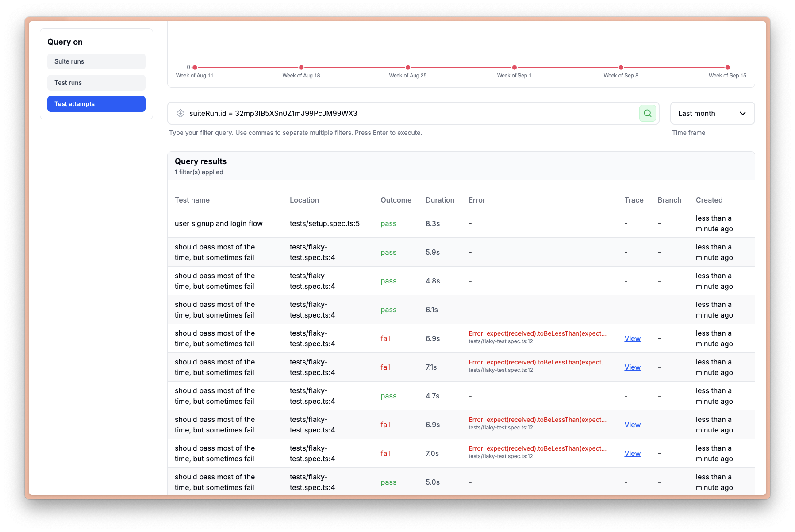The height and width of the screenshot is (532, 795).
Task: Click the Week of Sep 8 data point
Action: [x=621, y=68]
